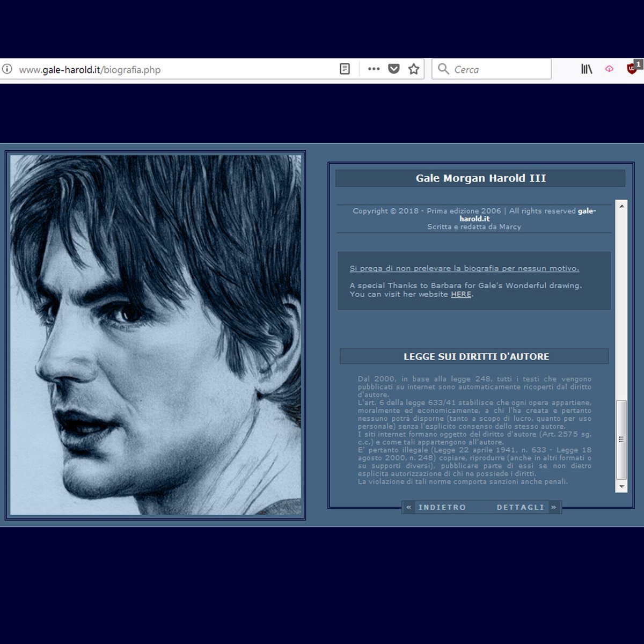Save page to Pocket icon

coord(394,69)
